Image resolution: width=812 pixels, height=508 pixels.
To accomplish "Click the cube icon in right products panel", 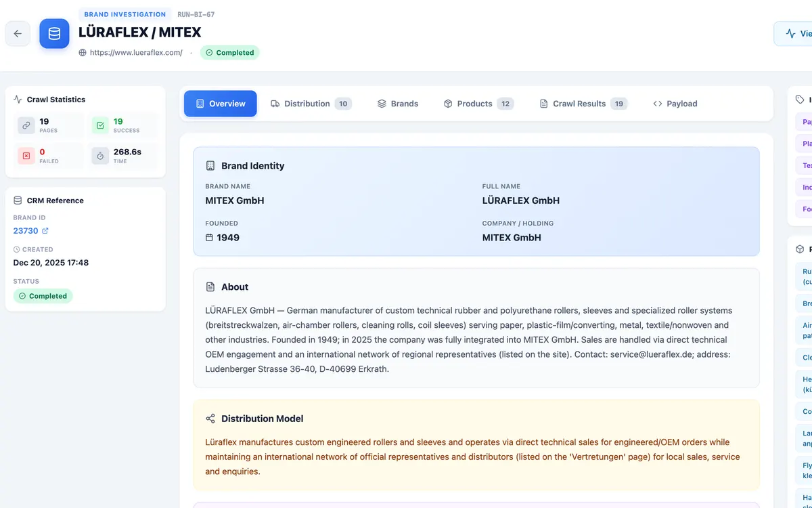I will [x=800, y=249].
